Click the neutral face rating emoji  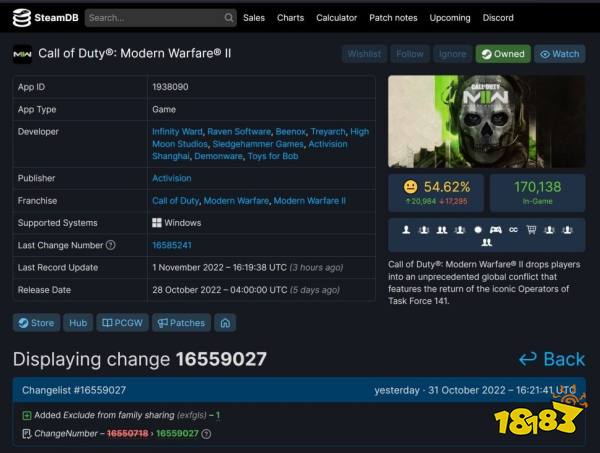click(x=411, y=187)
